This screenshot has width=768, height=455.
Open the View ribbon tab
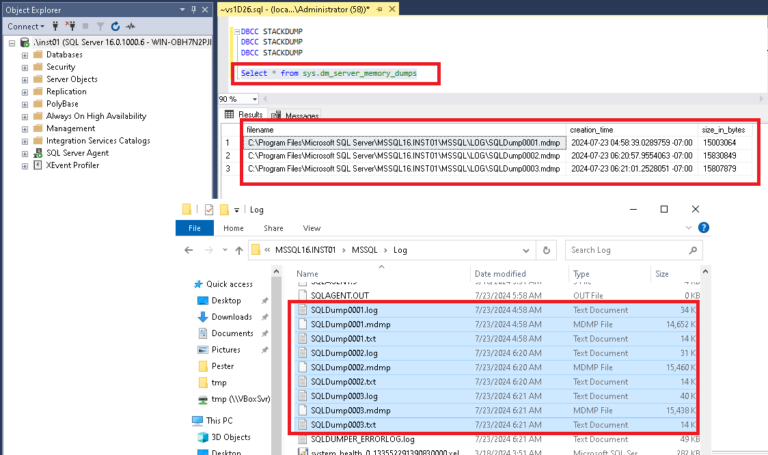click(x=312, y=228)
